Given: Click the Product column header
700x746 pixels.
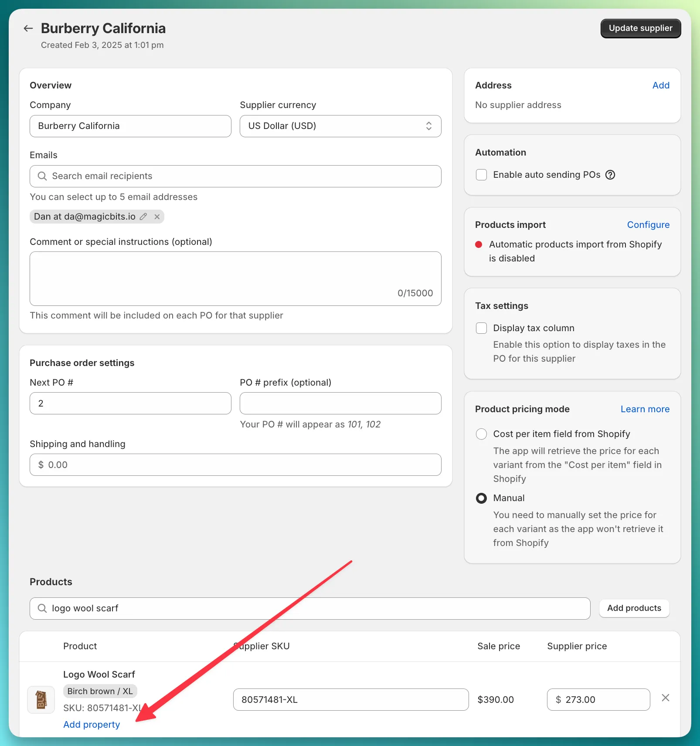Looking at the screenshot, I should (80, 646).
